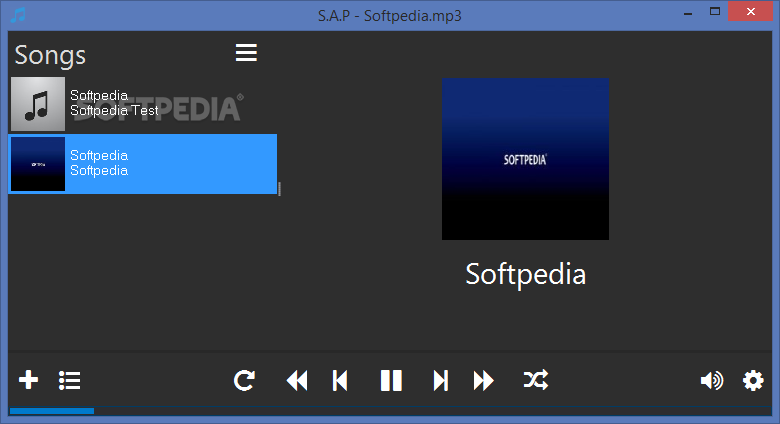The height and width of the screenshot is (424, 780).
Task: Click the music note thumbnail of first song
Action: coord(38,104)
